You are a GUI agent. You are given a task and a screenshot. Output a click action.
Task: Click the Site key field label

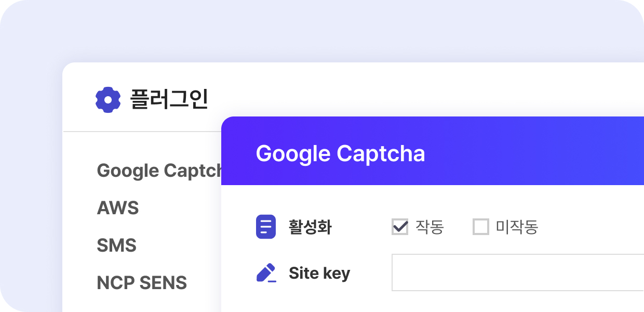(x=319, y=273)
